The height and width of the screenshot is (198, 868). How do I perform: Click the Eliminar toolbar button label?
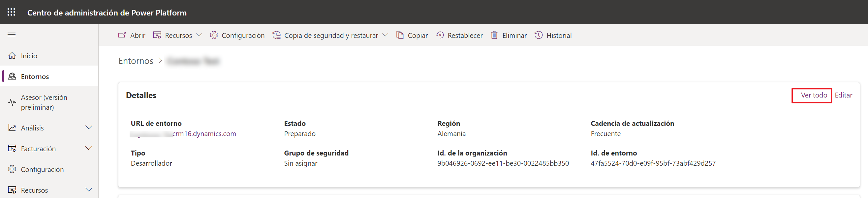click(x=514, y=35)
